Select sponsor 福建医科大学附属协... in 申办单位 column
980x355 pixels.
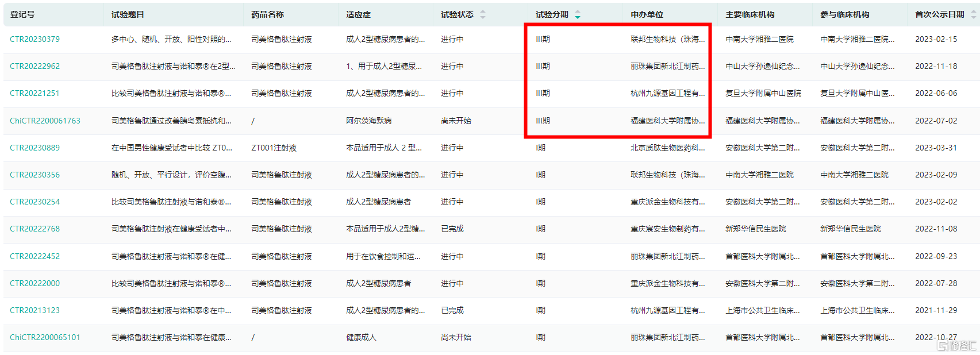[x=667, y=121]
